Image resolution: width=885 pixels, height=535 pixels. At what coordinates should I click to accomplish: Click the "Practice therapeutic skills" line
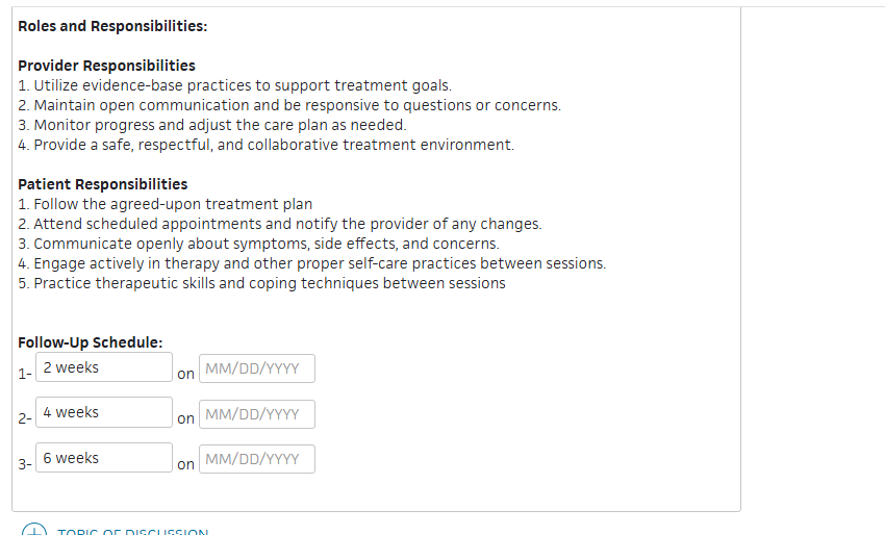(262, 283)
